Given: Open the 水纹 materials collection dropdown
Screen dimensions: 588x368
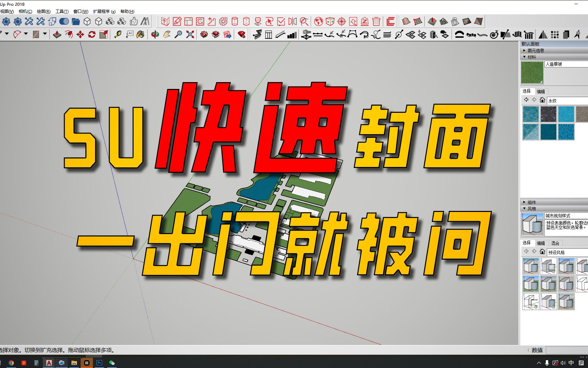Looking at the screenshot, I should (567, 100).
